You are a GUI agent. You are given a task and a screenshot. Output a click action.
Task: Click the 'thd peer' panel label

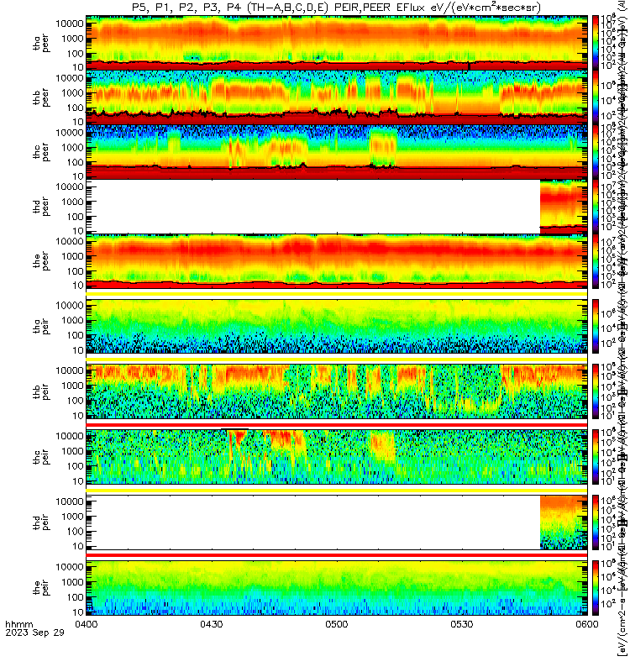tap(41, 207)
